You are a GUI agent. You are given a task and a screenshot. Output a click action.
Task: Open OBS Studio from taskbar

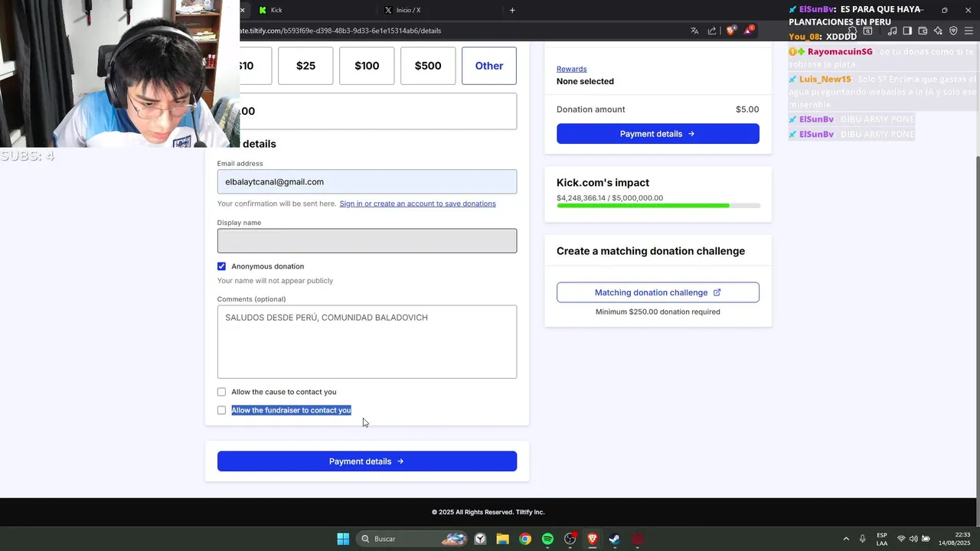(570, 539)
